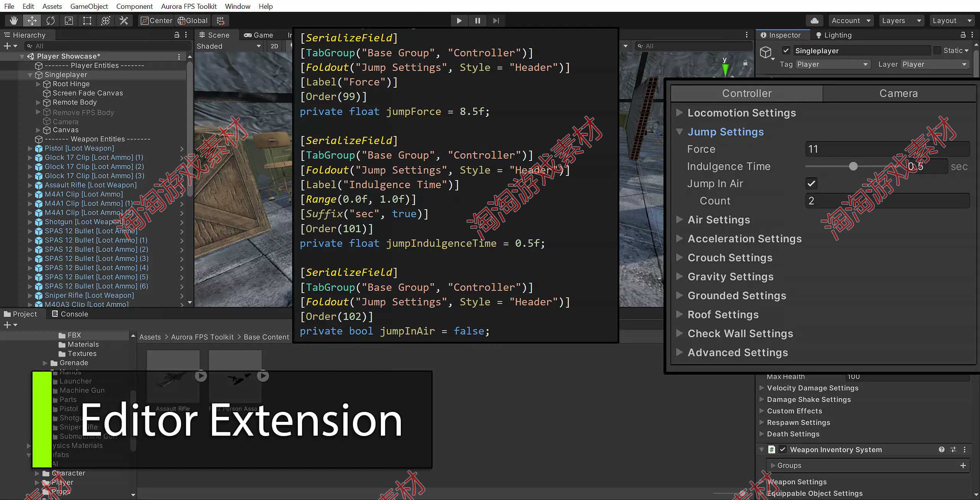The width and height of the screenshot is (980, 500).
Task: Open Weapon Inventory System help
Action: 942,449
